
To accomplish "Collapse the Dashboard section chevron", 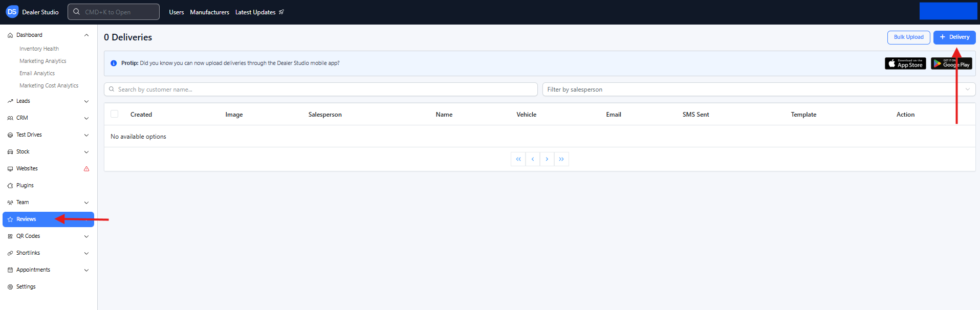I will pos(86,35).
